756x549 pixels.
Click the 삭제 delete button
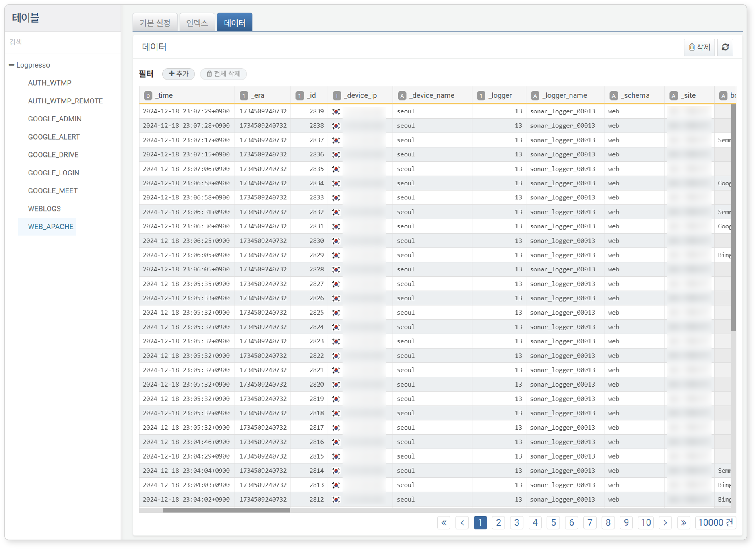point(699,47)
